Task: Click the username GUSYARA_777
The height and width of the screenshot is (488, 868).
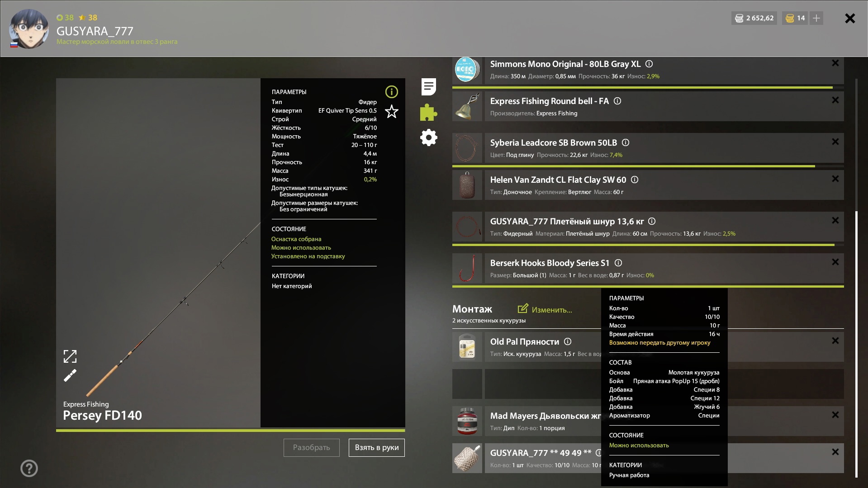Action: click(95, 31)
